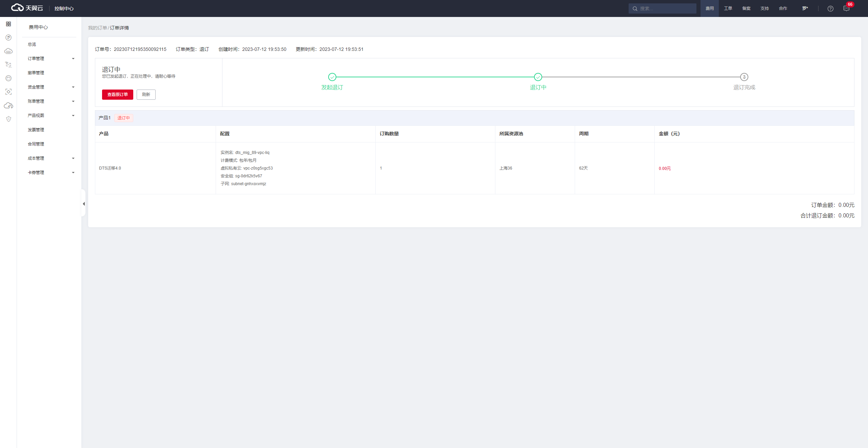Collapse the sidebar with the arrow handle

point(83,203)
